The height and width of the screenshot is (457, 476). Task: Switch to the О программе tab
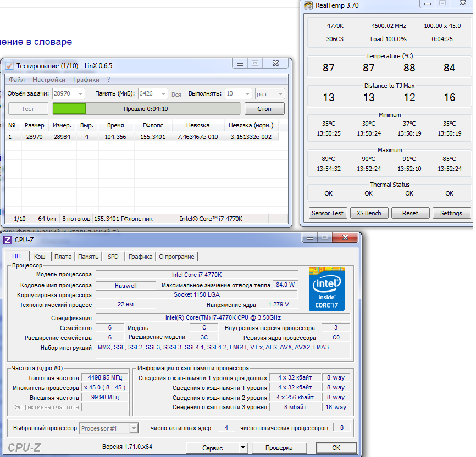176,257
